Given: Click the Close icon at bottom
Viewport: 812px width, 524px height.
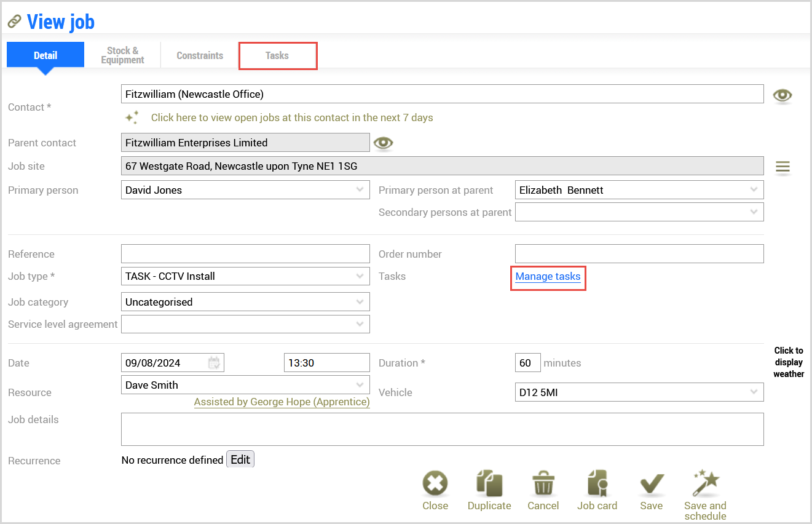Looking at the screenshot, I should 435,484.
